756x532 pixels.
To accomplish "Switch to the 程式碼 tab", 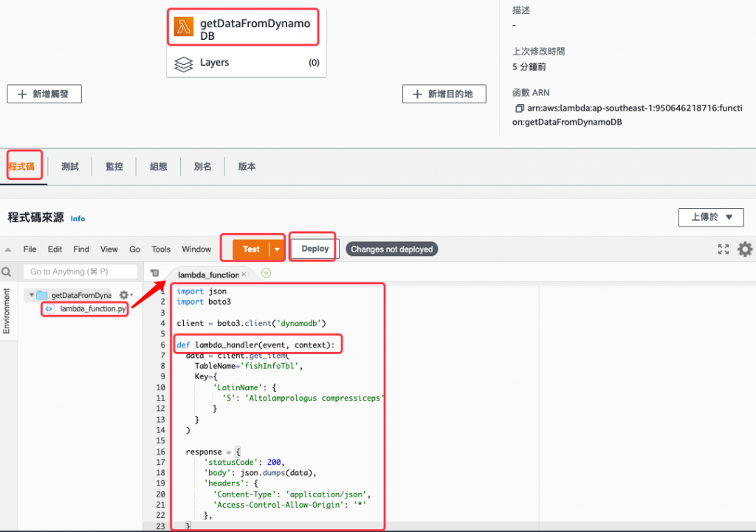I will point(21,167).
